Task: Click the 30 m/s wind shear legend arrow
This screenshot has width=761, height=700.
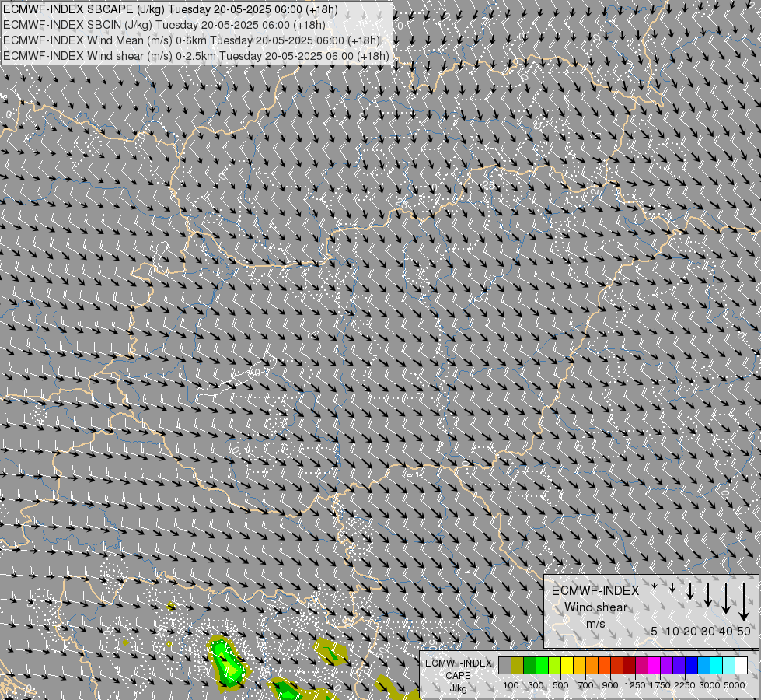Action: tap(708, 594)
